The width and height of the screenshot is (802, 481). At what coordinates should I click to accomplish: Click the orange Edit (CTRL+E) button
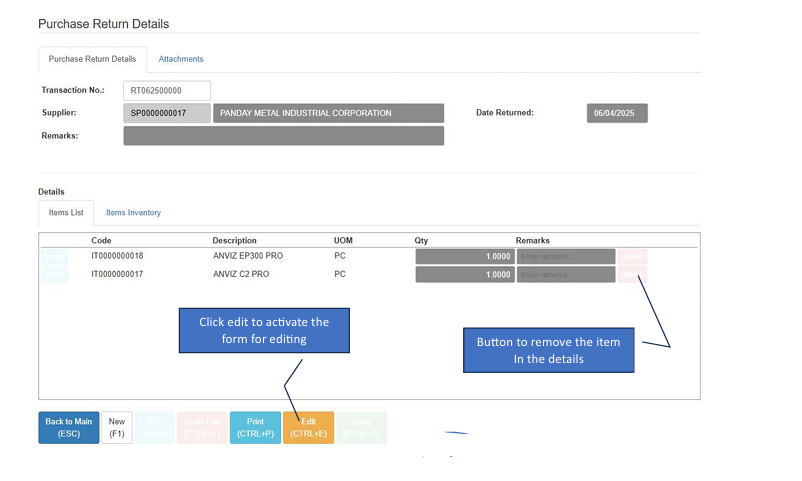(308, 427)
